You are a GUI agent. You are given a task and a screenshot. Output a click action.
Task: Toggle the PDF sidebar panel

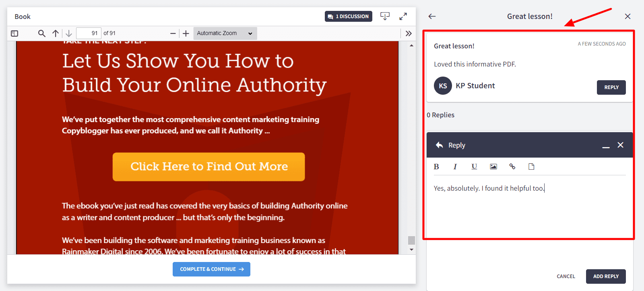tap(14, 33)
